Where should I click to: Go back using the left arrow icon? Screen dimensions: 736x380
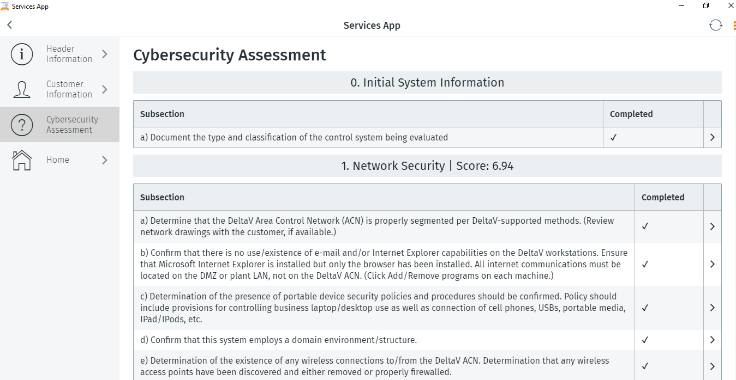[9, 25]
